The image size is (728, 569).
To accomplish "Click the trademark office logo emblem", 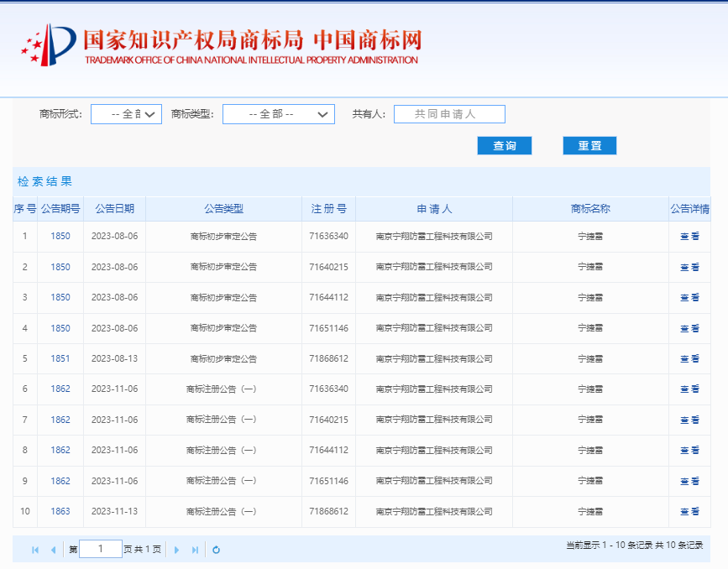I will pyautogui.click(x=49, y=45).
